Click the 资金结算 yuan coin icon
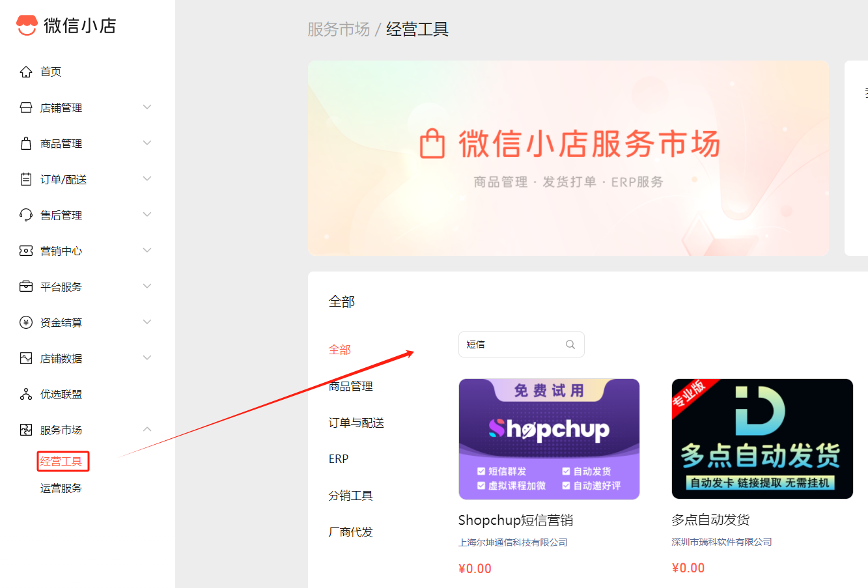 [26, 322]
